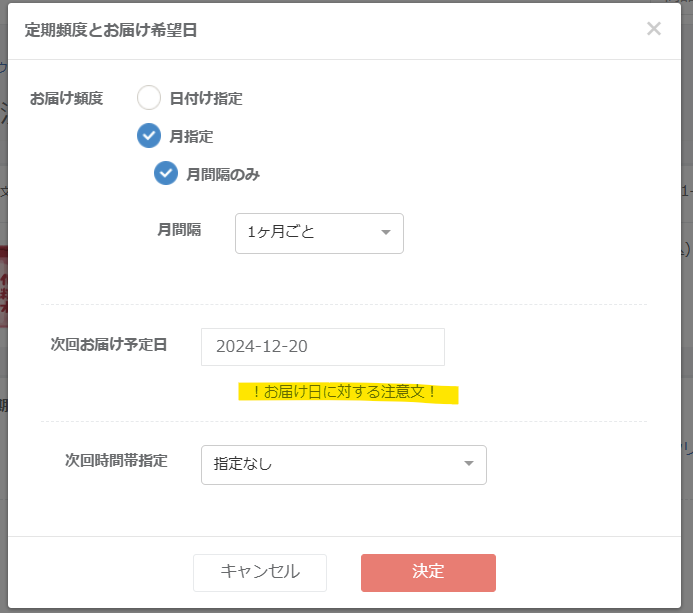The height and width of the screenshot is (613, 693).
Task: Select the 日付け指定 radio button
Action: point(149,98)
